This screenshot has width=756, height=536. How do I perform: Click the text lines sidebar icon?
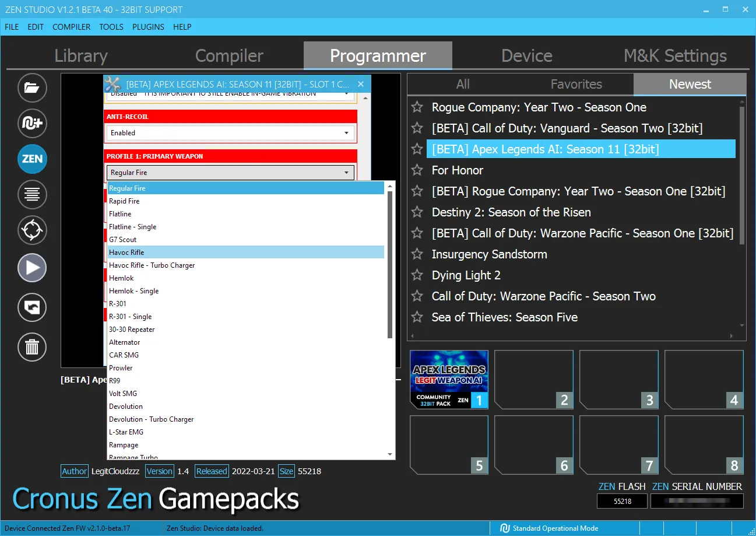click(32, 194)
